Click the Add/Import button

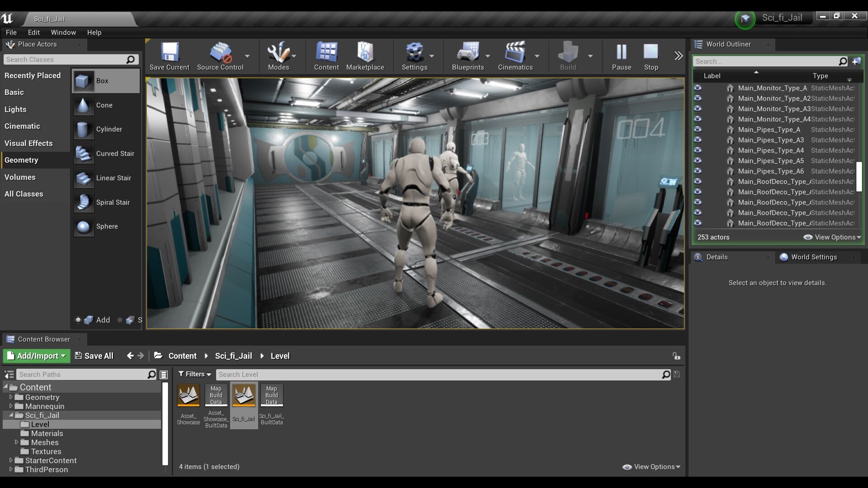[36, 356]
